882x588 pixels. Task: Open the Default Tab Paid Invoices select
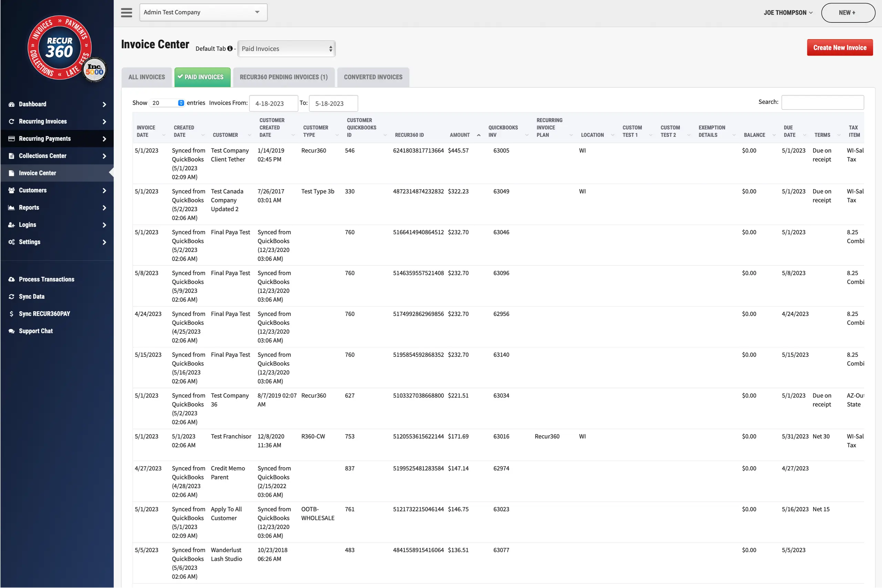[287, 49]
